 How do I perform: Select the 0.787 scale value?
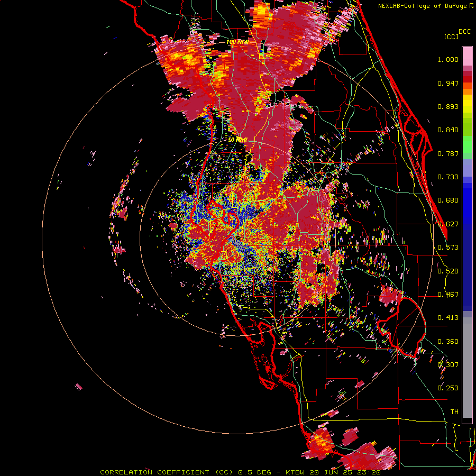tap(448, 153)
